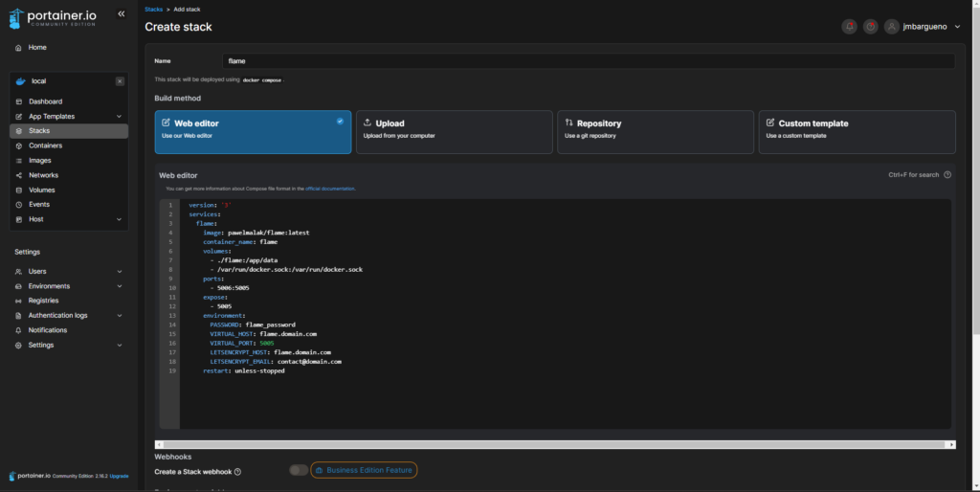This screenshot has width=980, height=492.
Task: Select the Upload build method
Action: 455,132
